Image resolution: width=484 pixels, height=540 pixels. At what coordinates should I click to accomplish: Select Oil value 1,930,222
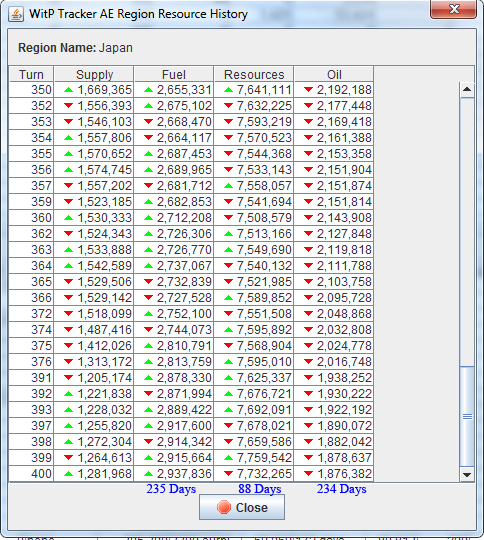(334, 394)
